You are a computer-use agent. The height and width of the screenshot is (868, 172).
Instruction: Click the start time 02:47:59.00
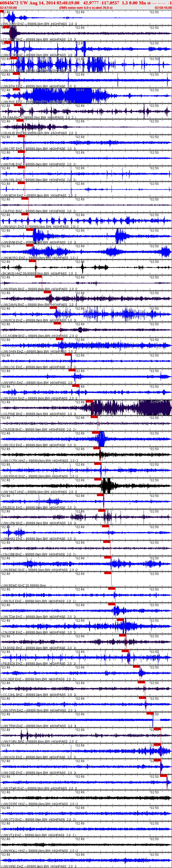pos(8,8)
